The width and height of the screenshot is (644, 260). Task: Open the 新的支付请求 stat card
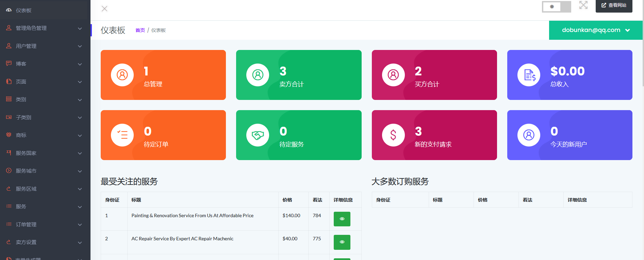coord(434,135)
